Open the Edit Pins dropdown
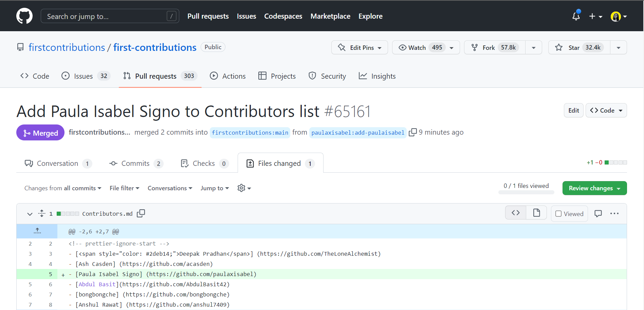This screenshot has width=644, height=310. [x=360, y=47]
